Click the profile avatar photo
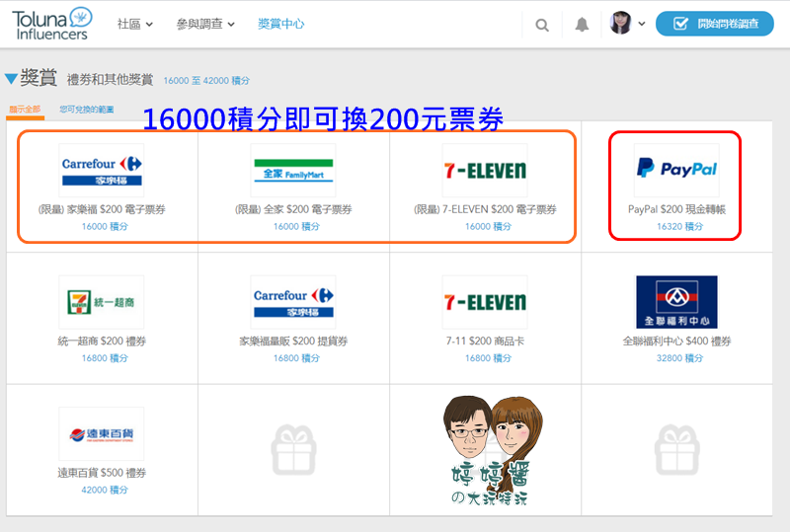This screenshot has width=790, height=532. coord(621,23)
